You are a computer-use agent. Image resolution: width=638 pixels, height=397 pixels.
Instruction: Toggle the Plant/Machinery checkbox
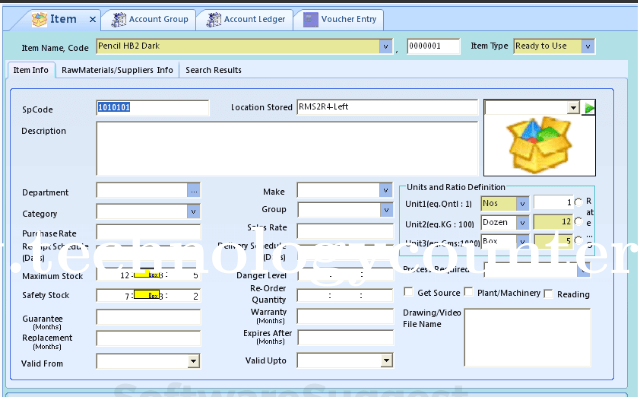click(469, 292)
